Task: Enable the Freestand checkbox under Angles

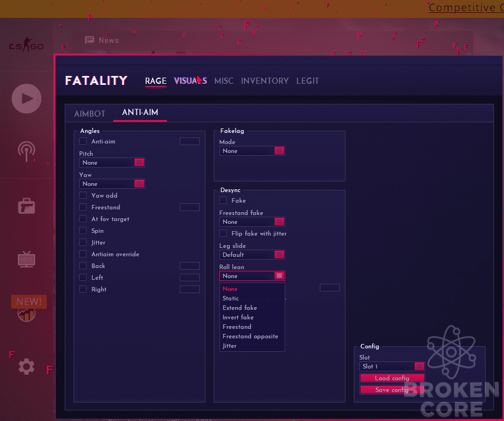Action: [83, 207]
